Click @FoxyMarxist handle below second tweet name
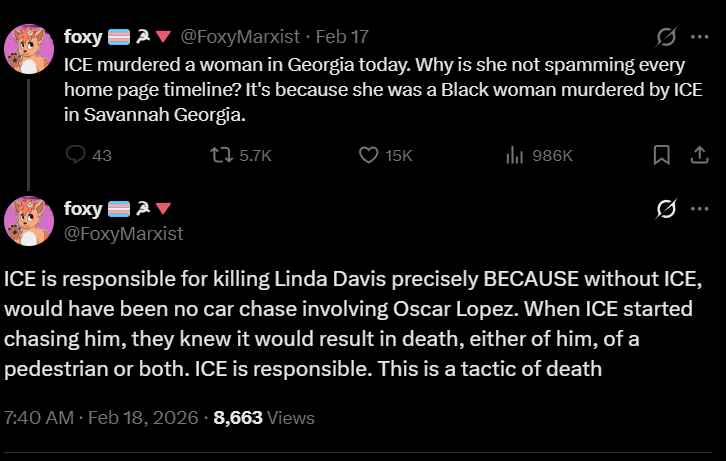Image resolution: width=726 pixels, height=461 pixels. [x=124, y=233]
